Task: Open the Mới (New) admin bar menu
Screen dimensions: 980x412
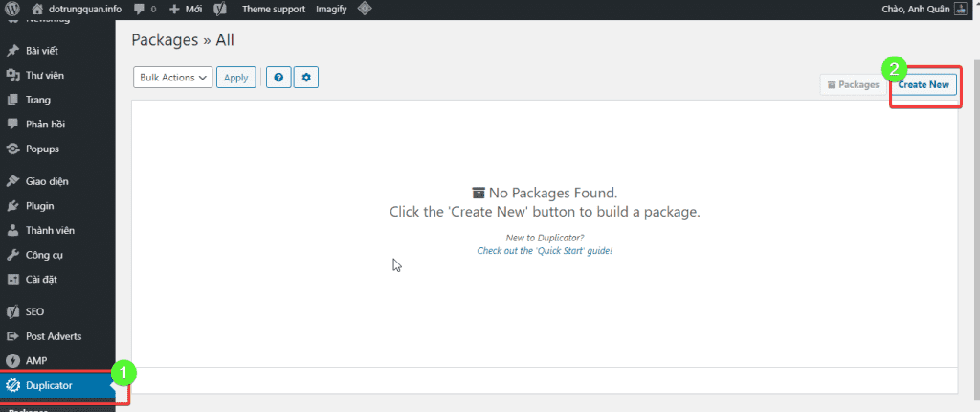Action: coord(186,10)
